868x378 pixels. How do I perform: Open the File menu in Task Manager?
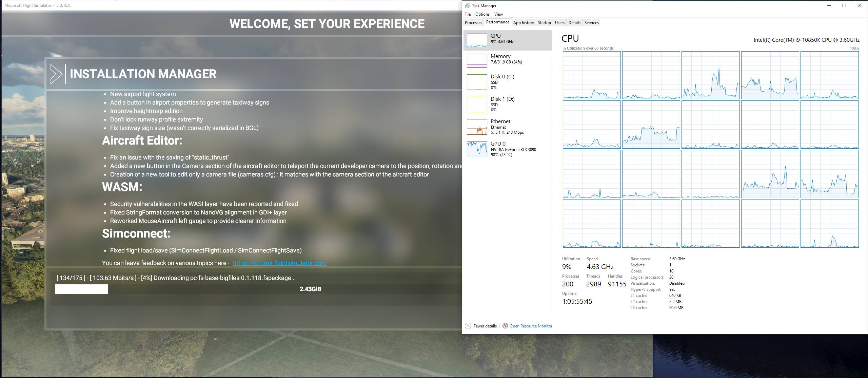468,14
